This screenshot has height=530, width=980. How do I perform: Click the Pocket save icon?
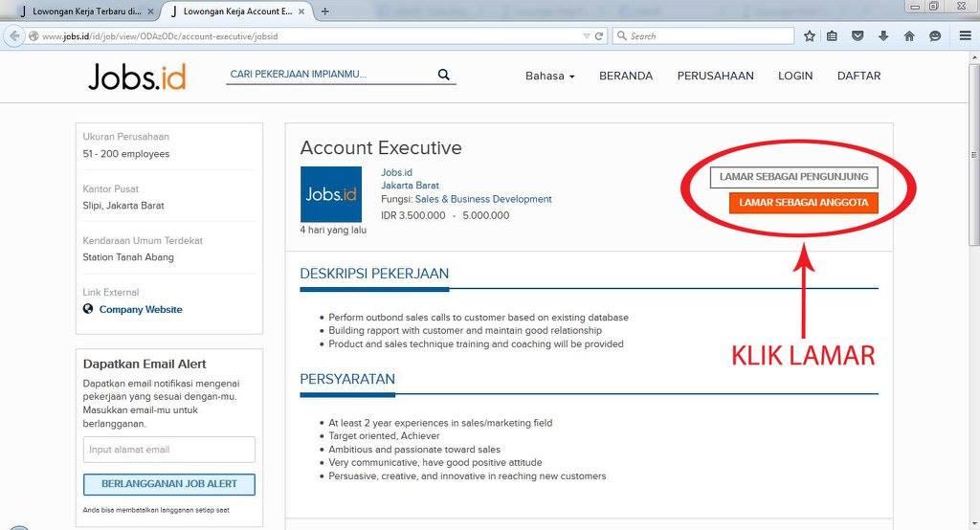[x=857, y=36]
